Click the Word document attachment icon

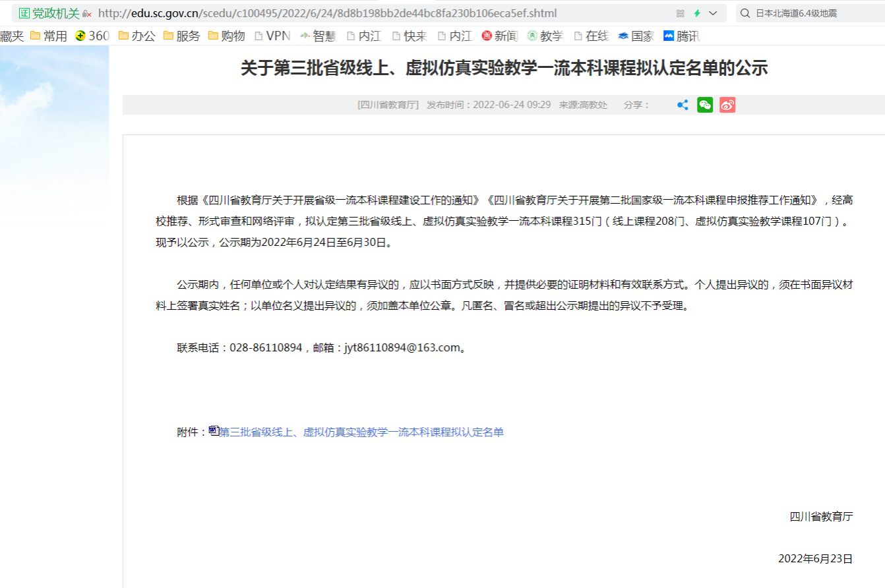point(214,431)
